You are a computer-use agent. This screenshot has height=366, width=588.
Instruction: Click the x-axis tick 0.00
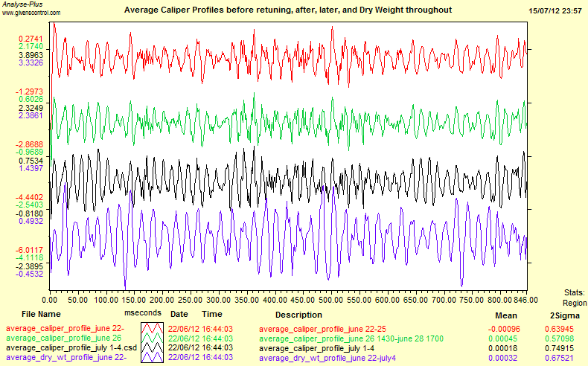[50, 300]
